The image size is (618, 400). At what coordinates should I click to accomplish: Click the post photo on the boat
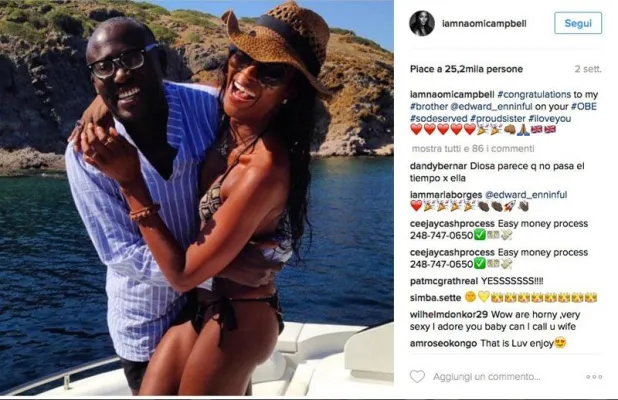[x=197, y=198]
